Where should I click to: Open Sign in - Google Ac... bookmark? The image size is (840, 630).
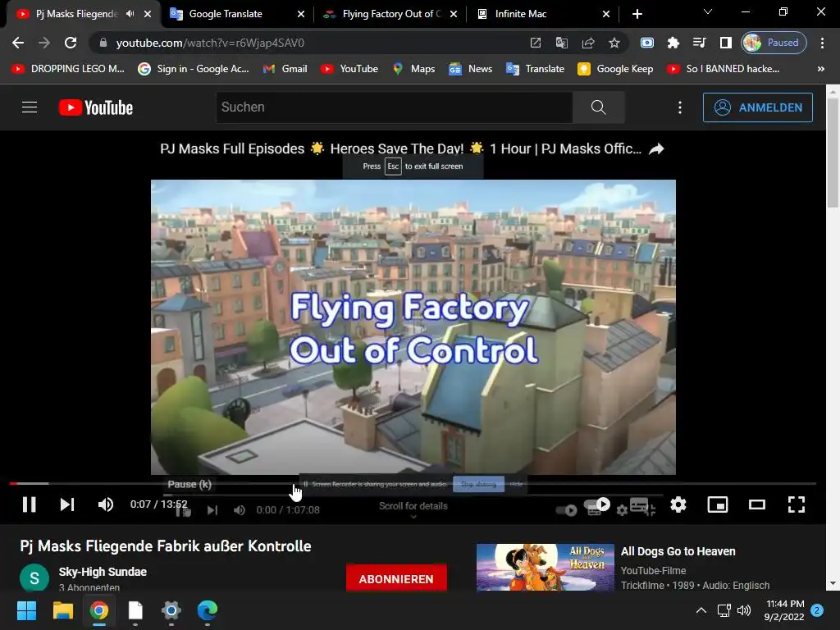(x=194, y=69)
